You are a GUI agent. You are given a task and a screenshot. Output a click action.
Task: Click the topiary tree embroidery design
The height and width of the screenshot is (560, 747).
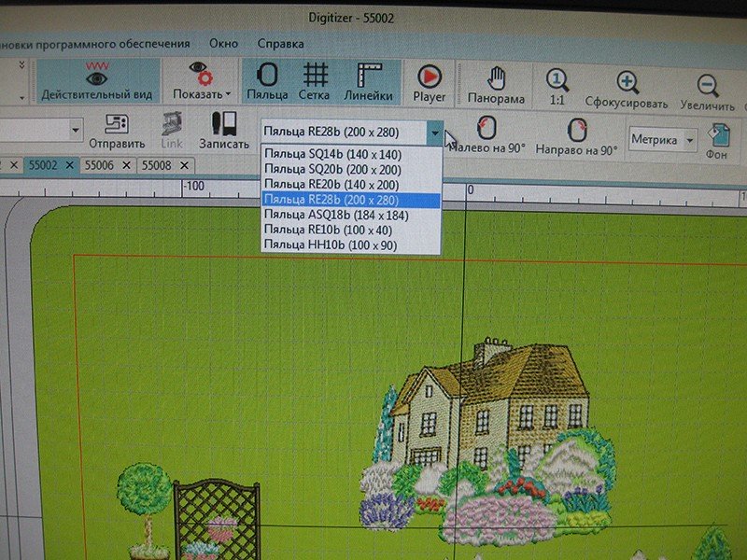coord(145,510)
